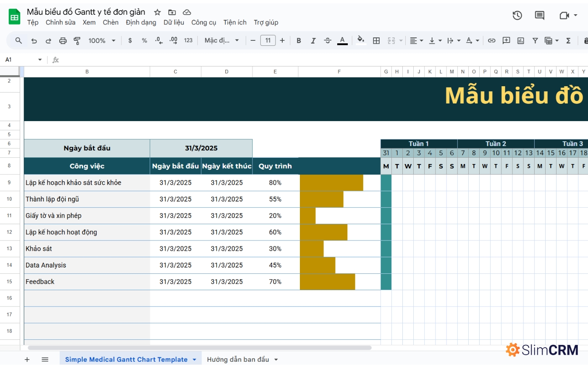Toggle strikethrough formatting
This screenshot has width=588, height=368.
pos(328,40)
